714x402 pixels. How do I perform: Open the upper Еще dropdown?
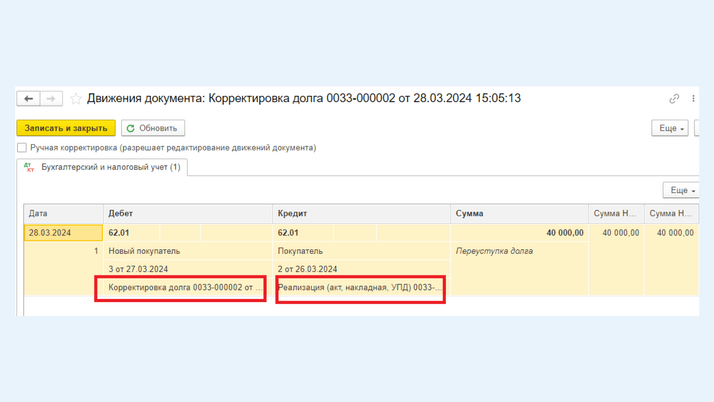(x=670, y=128)
